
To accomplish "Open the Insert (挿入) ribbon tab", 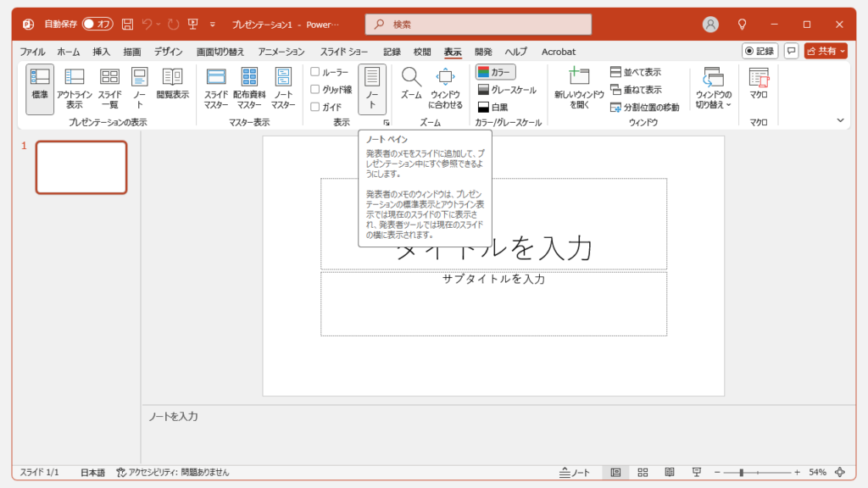I will point(102,52).
